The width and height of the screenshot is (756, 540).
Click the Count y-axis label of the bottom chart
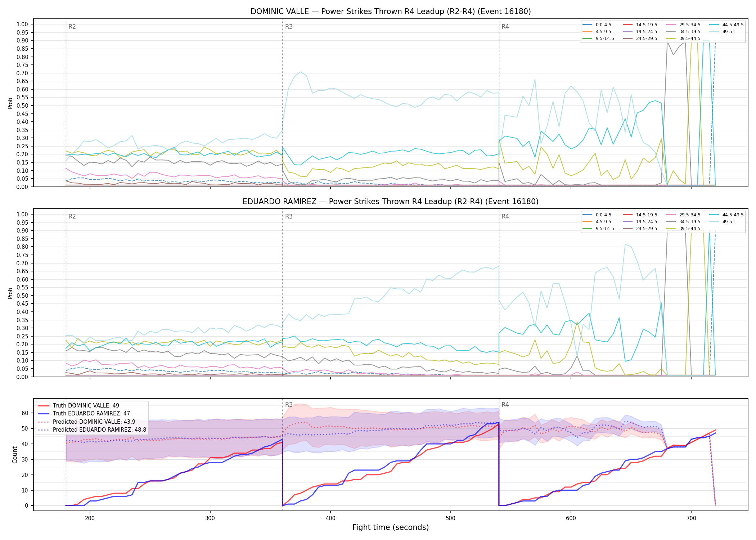tap(15, 455)
